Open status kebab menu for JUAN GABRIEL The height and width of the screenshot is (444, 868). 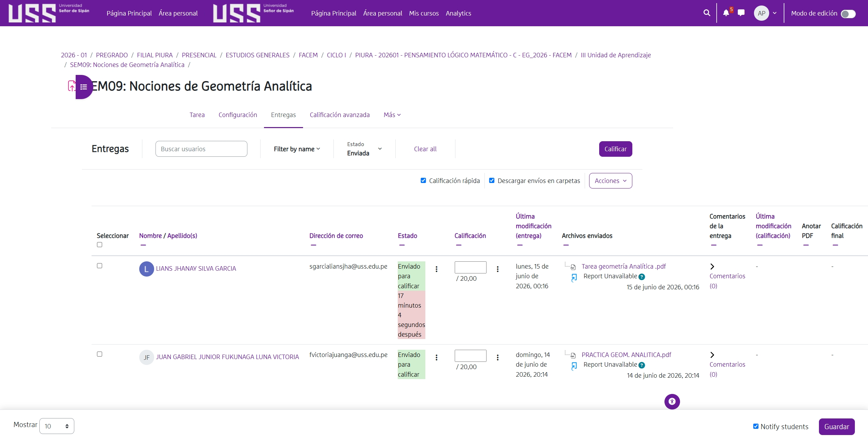coord(436,357)
